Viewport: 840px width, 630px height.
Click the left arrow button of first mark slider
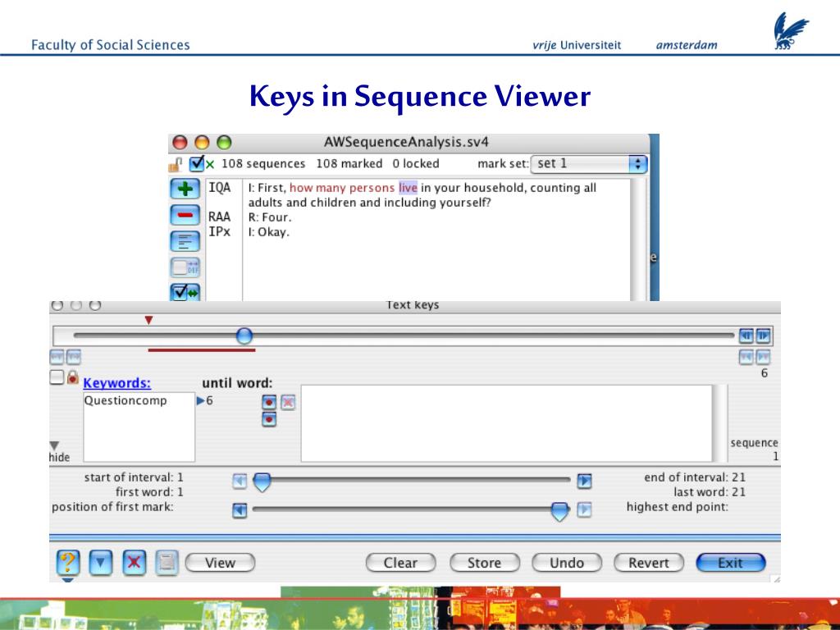coord(240,510)
